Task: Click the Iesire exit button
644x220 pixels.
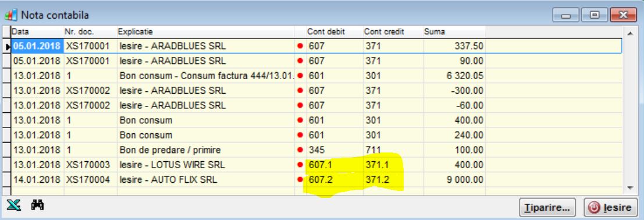Action: pos(611,208)
